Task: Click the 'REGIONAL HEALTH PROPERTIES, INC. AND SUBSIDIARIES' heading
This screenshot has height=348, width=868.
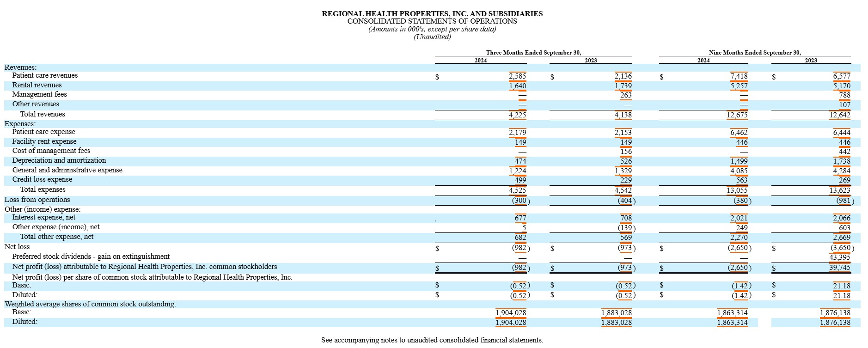Action: [x=432, y=14]
